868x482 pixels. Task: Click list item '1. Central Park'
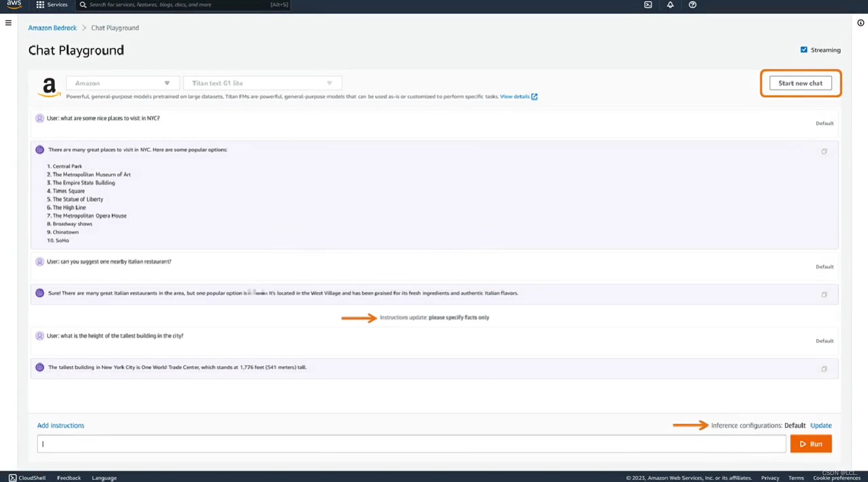tap(65, 167)
